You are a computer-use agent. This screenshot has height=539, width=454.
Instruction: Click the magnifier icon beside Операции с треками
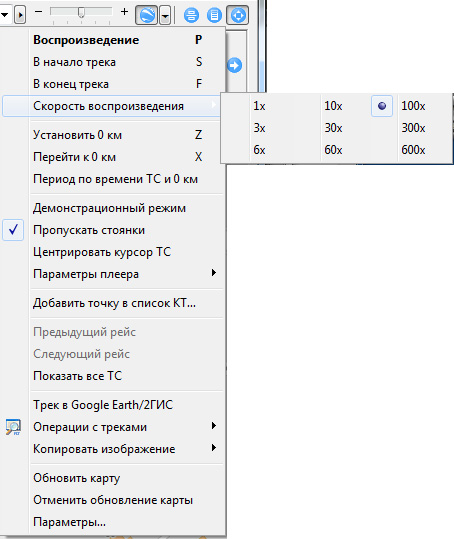click(13, 427)
